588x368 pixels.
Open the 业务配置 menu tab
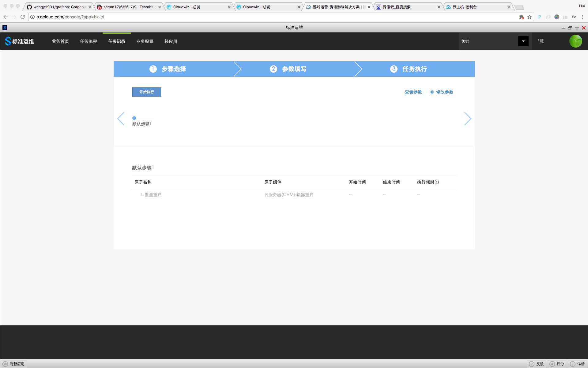click(145, 41)
